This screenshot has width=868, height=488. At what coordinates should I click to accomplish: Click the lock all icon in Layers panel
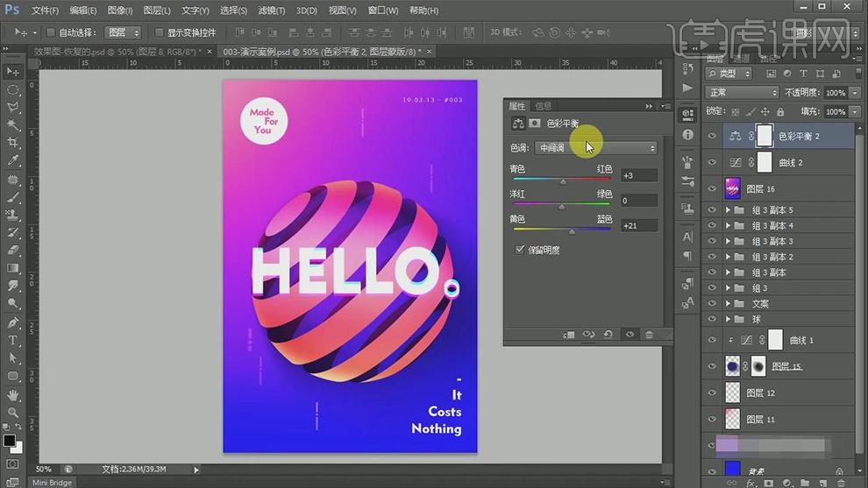pyautogui.click(x=780, y=112)
